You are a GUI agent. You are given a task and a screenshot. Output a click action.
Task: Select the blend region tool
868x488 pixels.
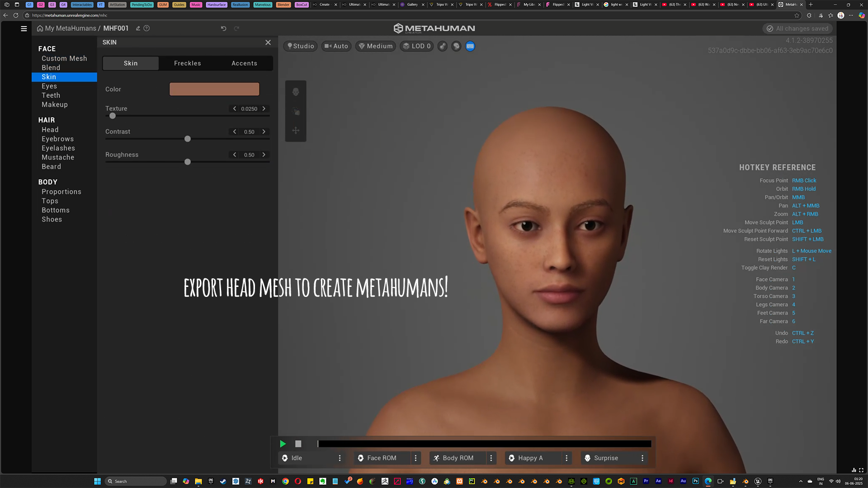(x=296, y=111)
